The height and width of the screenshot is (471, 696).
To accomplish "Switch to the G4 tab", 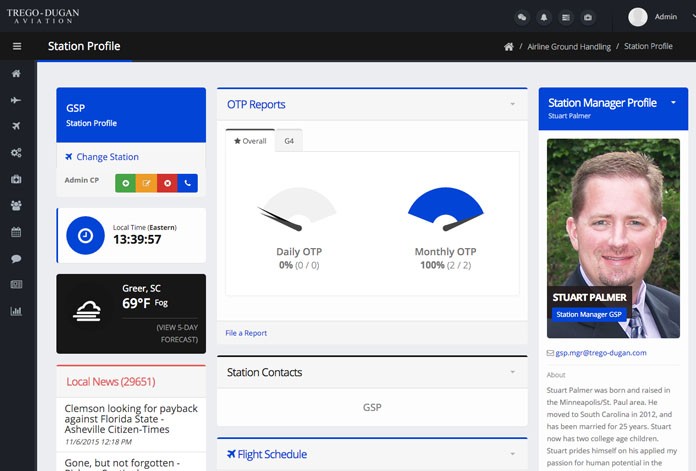I will click(289, 141).
